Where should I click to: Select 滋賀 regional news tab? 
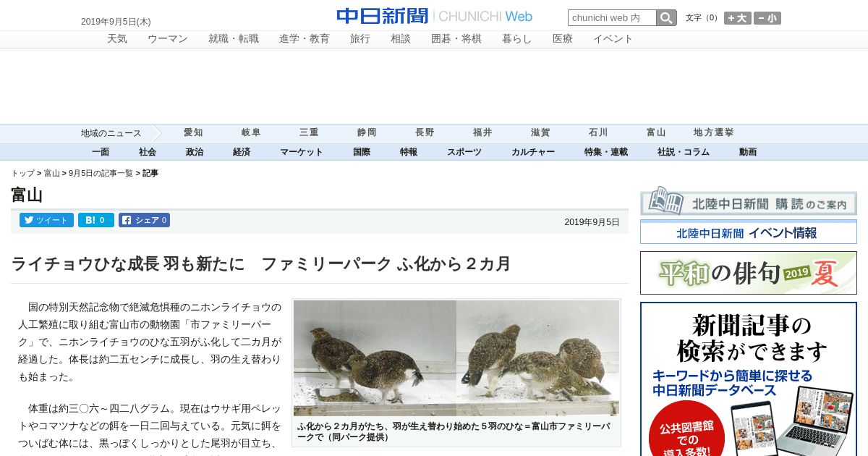540,132
